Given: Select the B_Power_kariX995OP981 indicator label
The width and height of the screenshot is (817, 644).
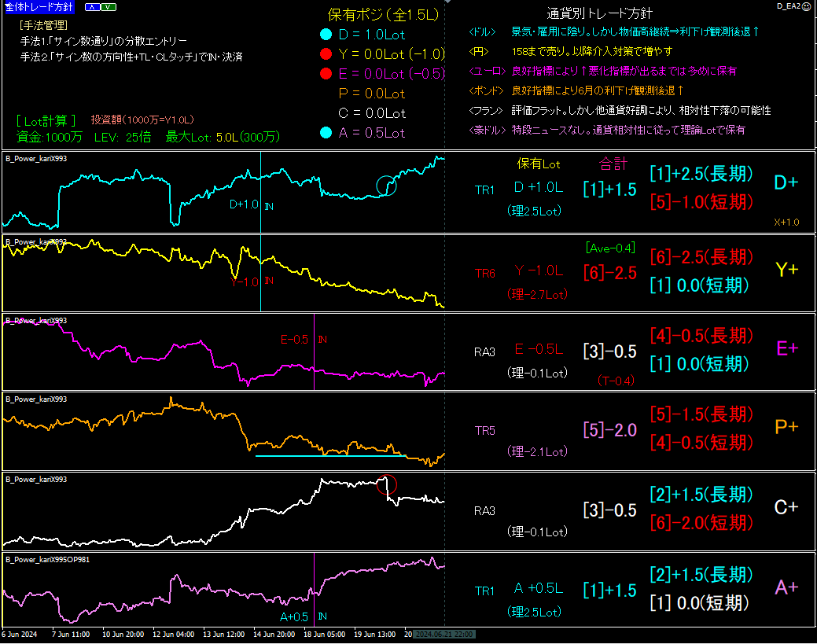Looking at the screenshot, I should [47, 559].
